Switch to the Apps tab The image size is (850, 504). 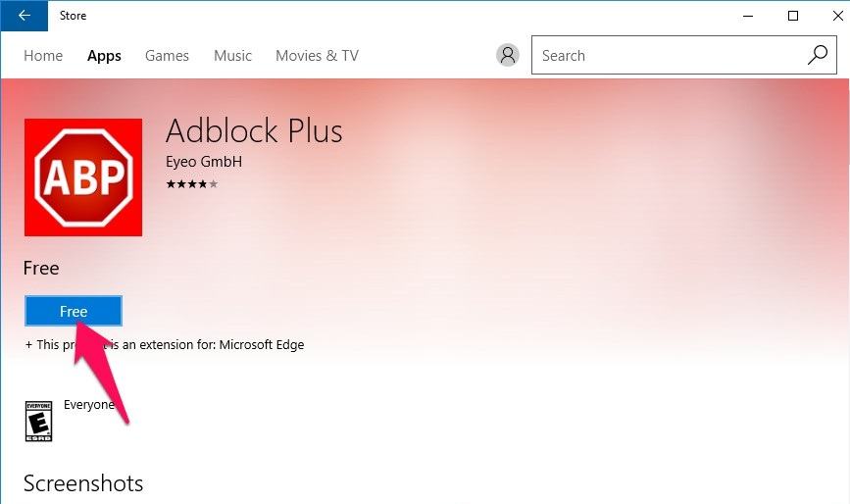(x=104, y=56)
